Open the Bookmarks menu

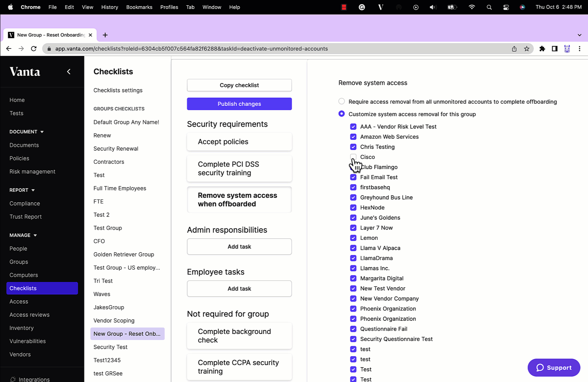pyautogui.click(x=139, y=7)
